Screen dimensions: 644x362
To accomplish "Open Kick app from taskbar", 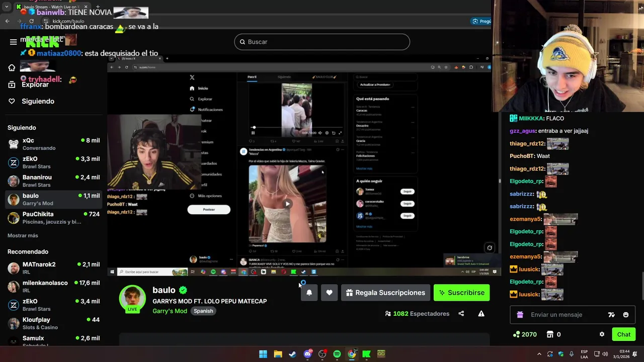I will click(x=366, y=354).
